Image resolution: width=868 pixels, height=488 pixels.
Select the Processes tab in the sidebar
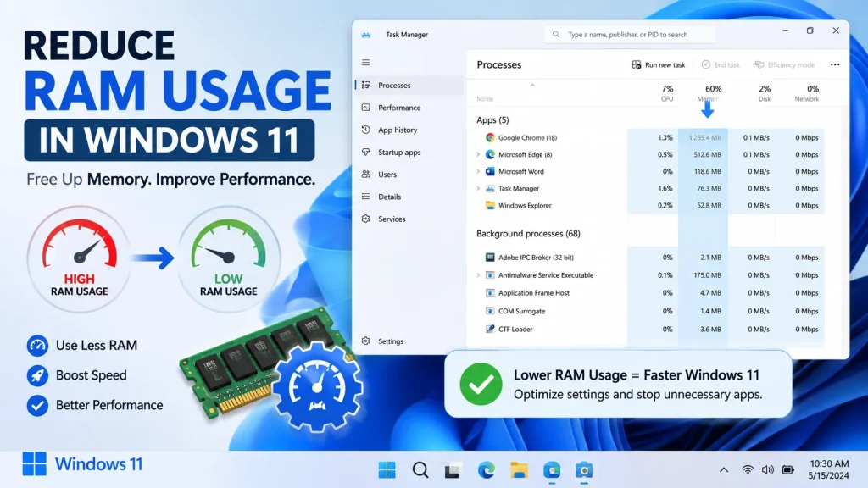[x=409, y=86]
